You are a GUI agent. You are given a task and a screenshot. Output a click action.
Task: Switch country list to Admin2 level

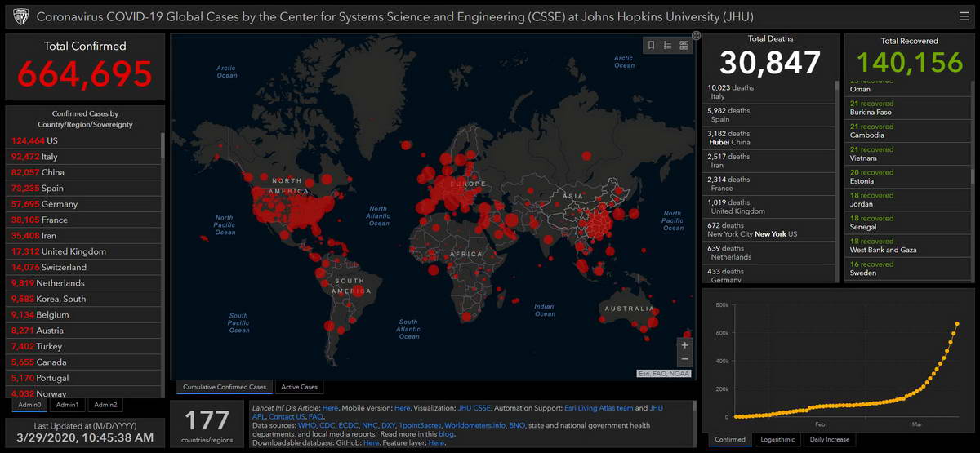[x=105, y=405]
